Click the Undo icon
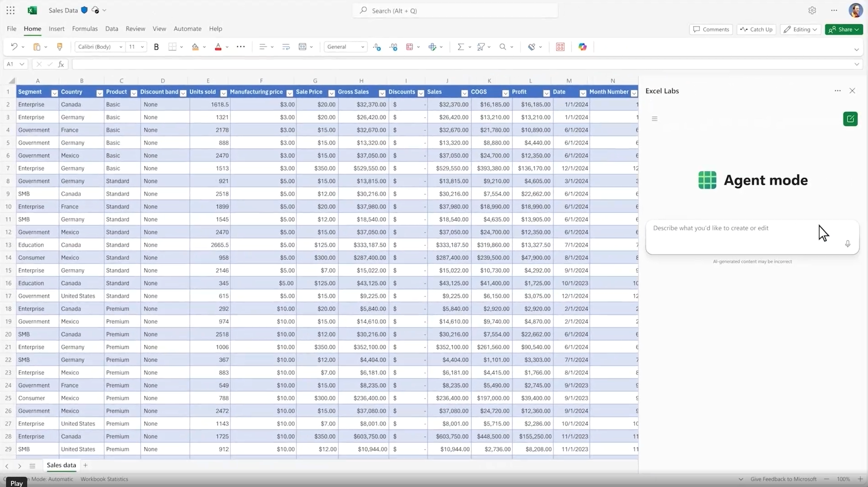868x487 pixels. pos(14,47)
